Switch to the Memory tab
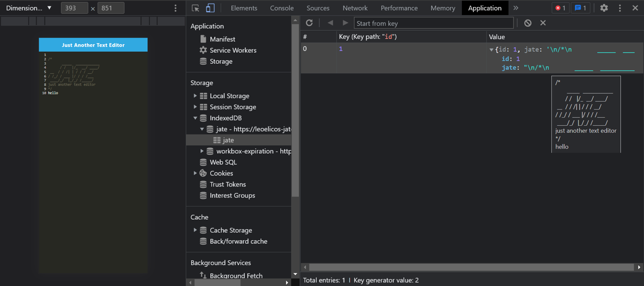The height and width of the screenshot is (286, 644). point(443,8)
